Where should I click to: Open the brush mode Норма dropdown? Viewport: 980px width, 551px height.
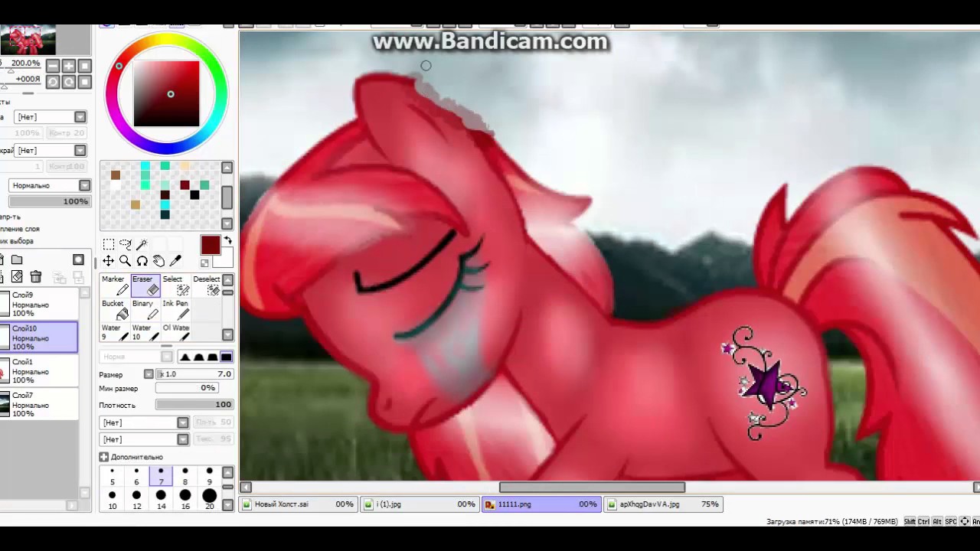[x=136, y=357]
